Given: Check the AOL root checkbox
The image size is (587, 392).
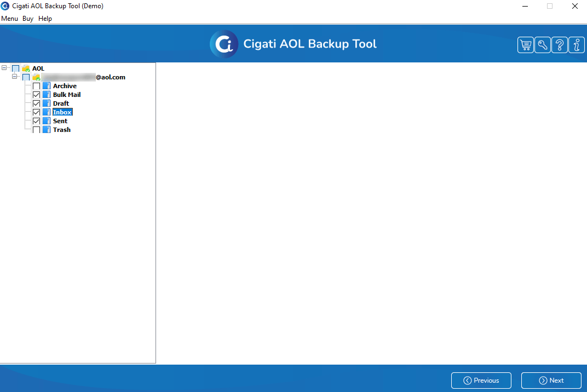Looking at the screenshot, I should coord(16,68).
